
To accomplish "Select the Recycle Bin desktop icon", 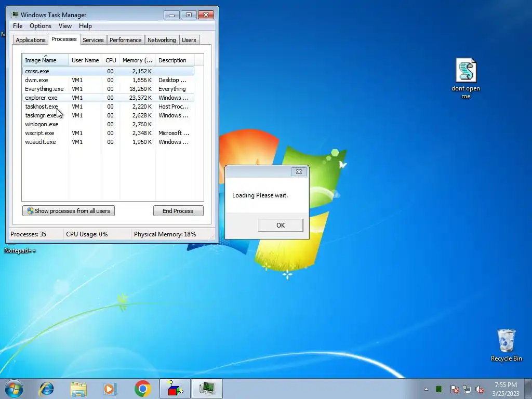I will click(x=506, y=345).
